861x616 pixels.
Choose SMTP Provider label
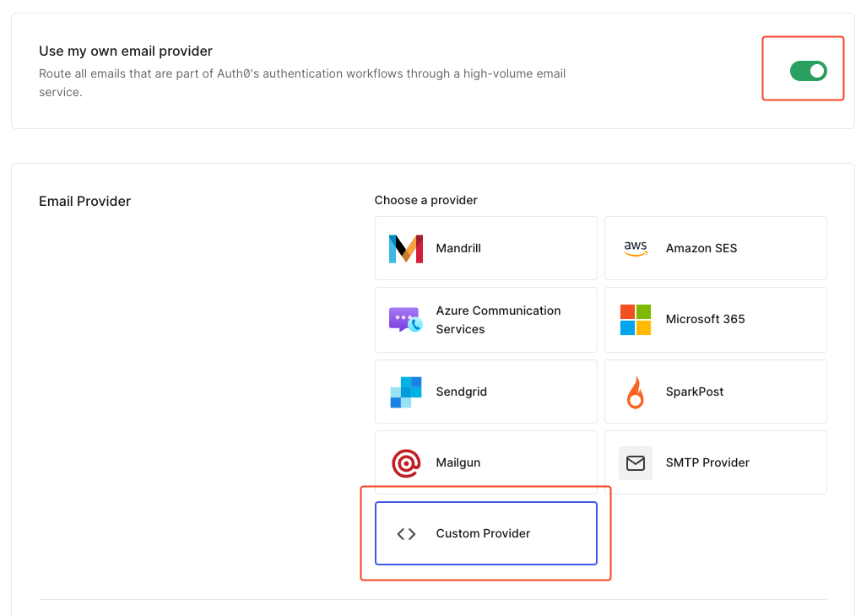tap(707, 462)
